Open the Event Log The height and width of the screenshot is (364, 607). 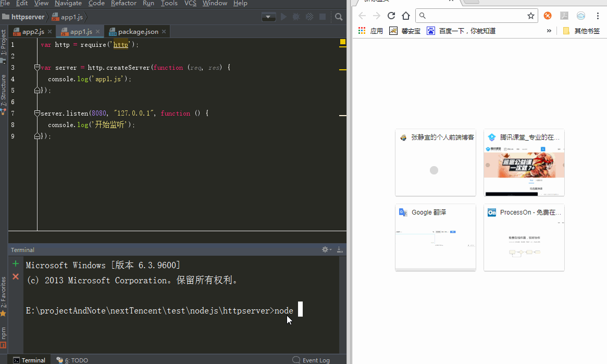(x=311, y=360)
